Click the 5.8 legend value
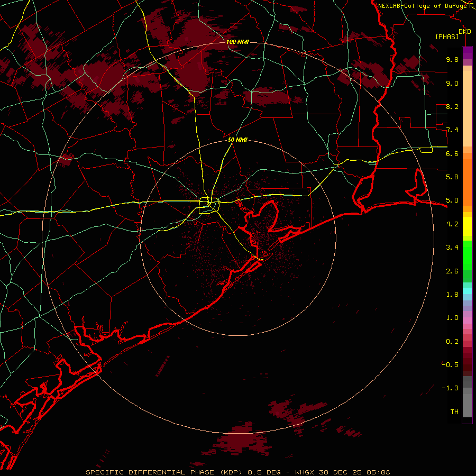Screen dimensions: 476x476 (x=452, y=177)
